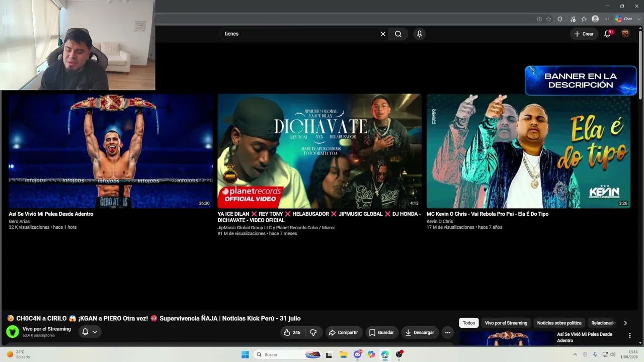Open the browser profile avatar
This screenshot has height=362, width=644.
[x=595, y=19]
